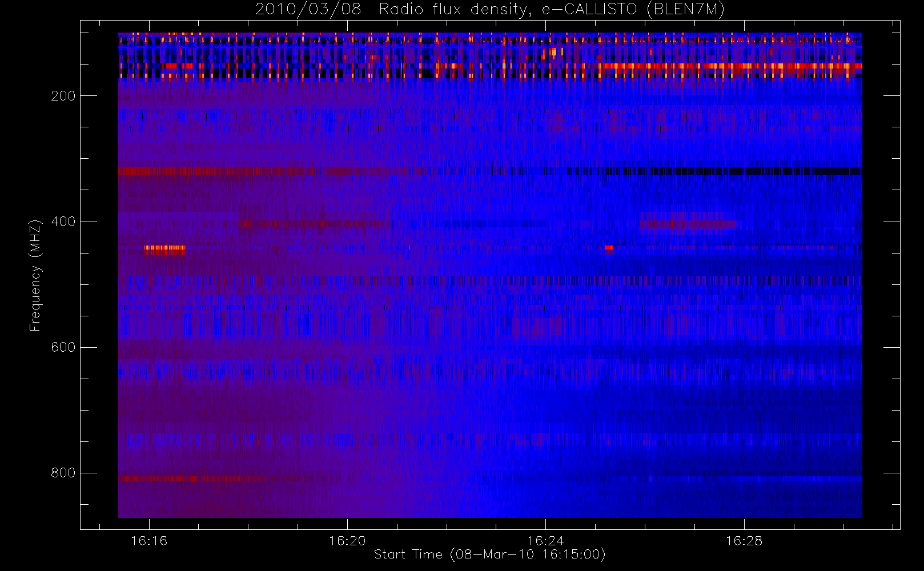Select the 400 frequency tick label

coord(63,222)
